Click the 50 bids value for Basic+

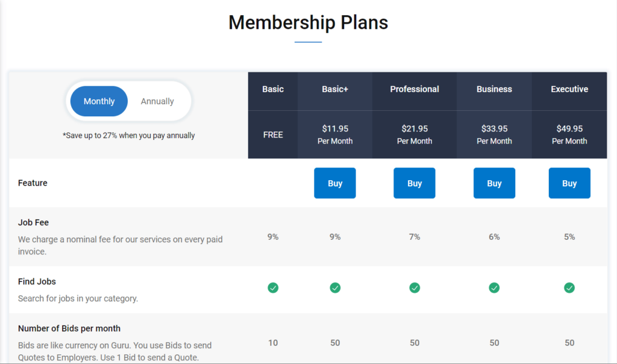(x=335, y=343)
